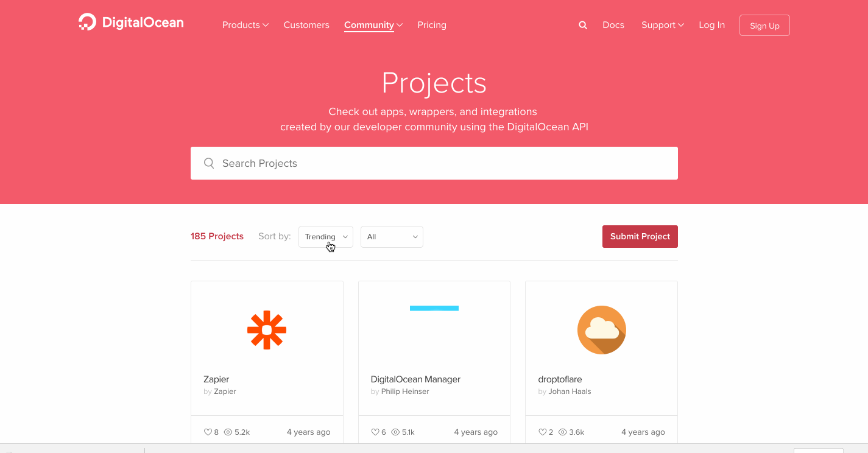Click the DigitalOcean logo
The height and width of the screenshot is (453, 868).
(130, 22)
